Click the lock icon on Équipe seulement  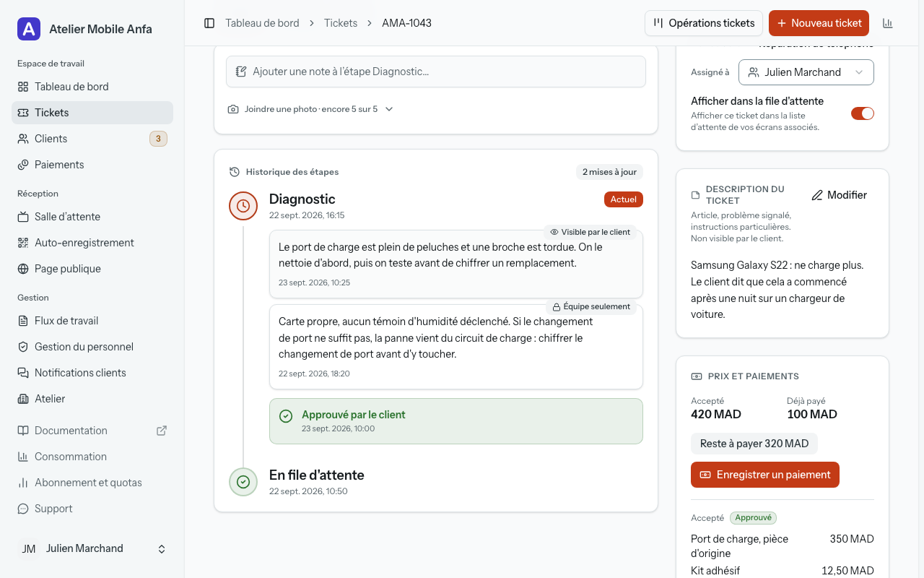click(557, 307)
